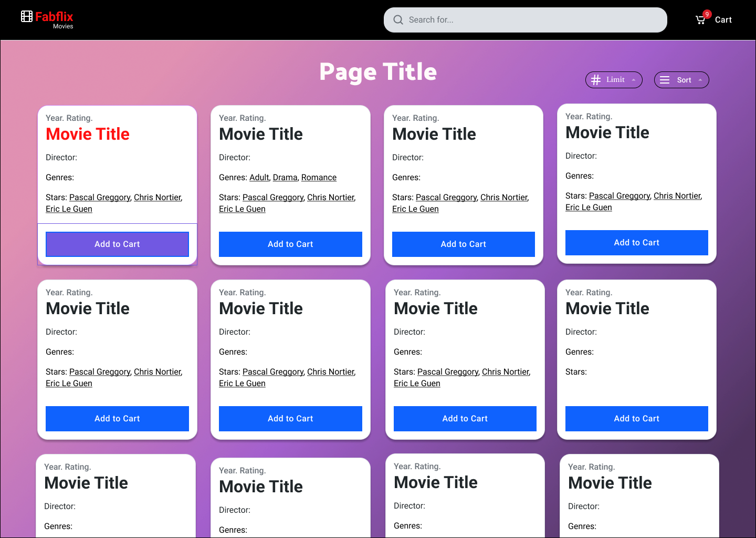Screen dimensions: 756x538
Task: Open Chris Nortier in the Drama movie card
Action: pyautogui.click(x=331, y=198)
